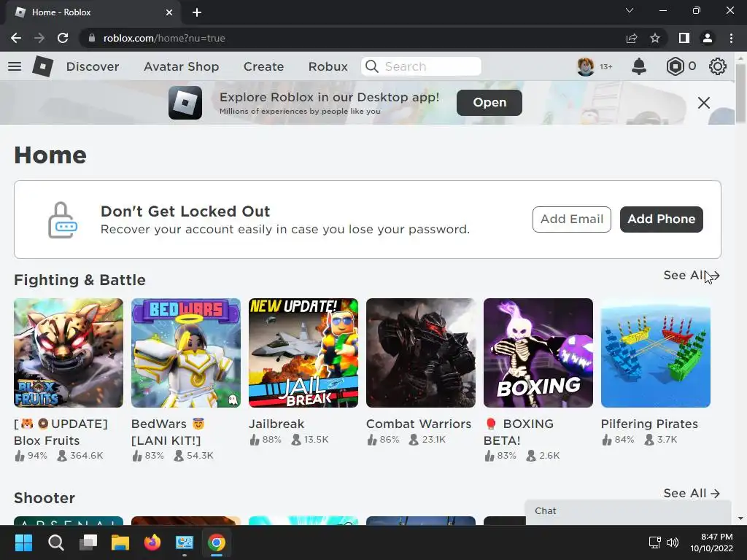Viewport: 747px width, 560px height.
Task: Open a new browser tab
Action: [x=197, y=12]
